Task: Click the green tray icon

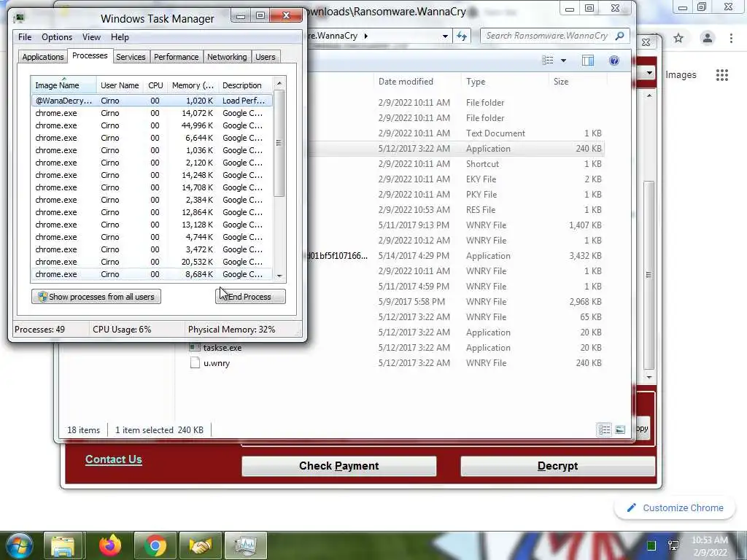Action: [x=651, y=545]
